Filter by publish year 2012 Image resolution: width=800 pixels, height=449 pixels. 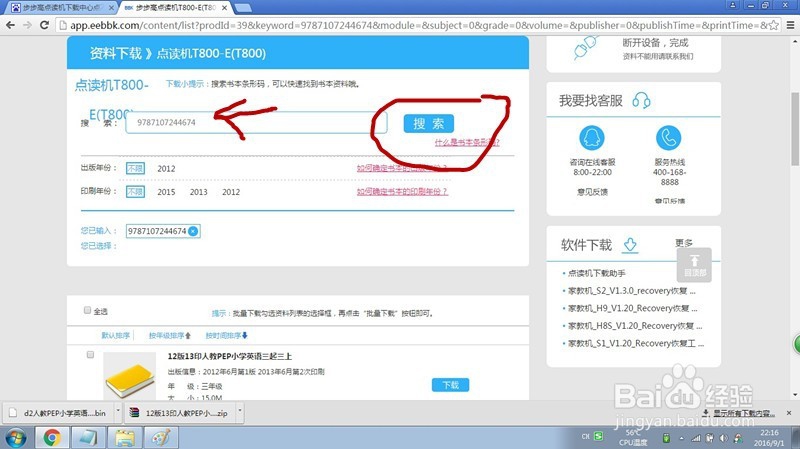pos(166,168)
